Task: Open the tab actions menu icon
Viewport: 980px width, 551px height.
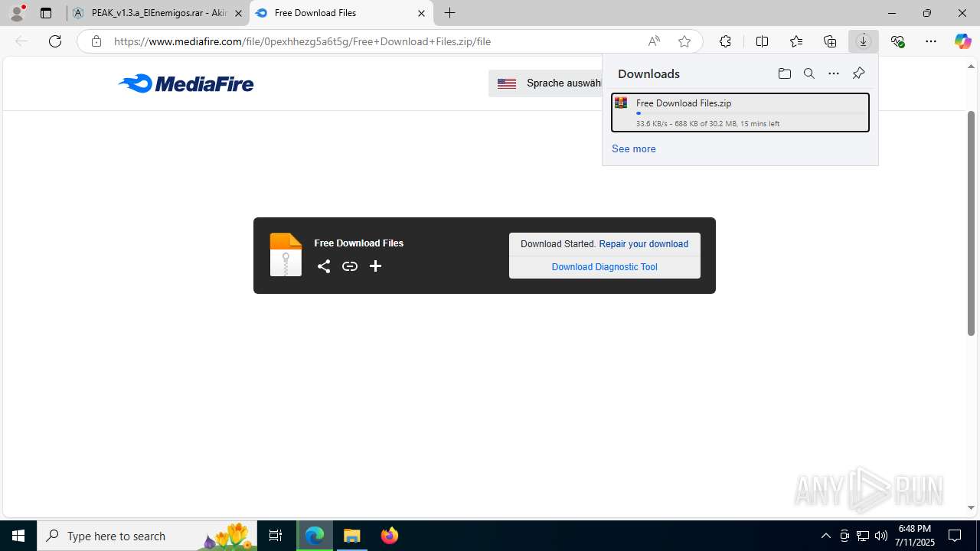Action: 46,13
